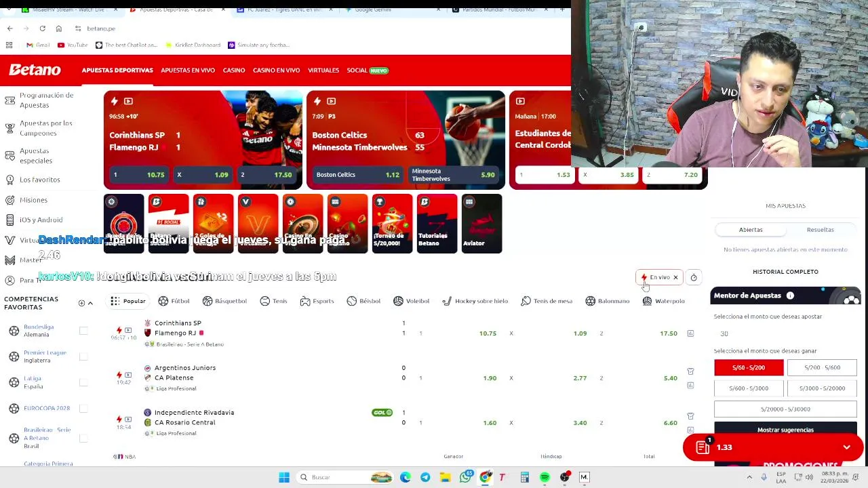Select the Voleibol sport filter
868x488 pixels.
[x=411, y=301]
